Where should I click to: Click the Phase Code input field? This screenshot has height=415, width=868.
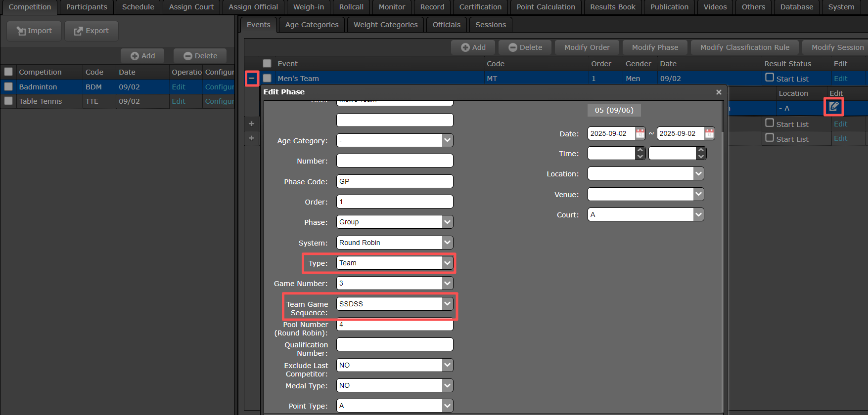coord(394,181)
